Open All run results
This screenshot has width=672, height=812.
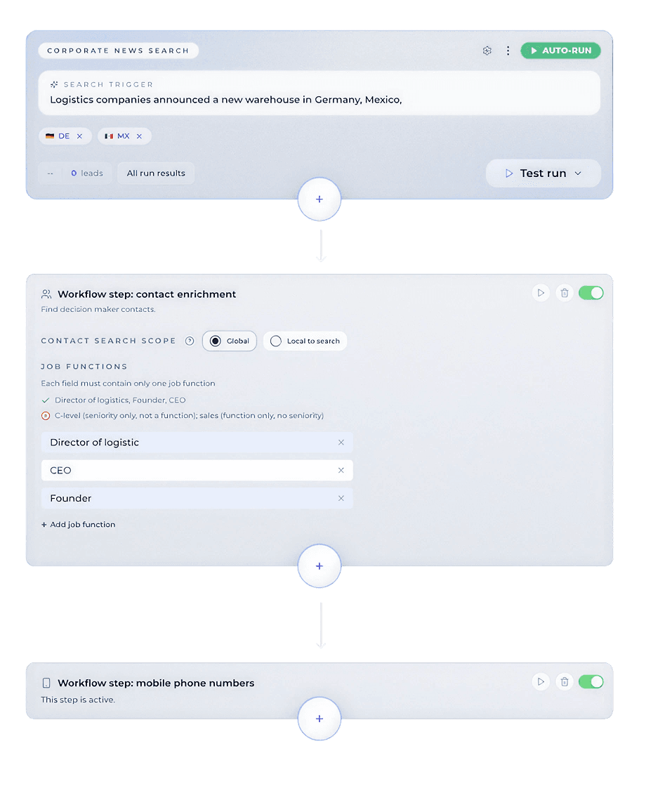coord(156,173)
